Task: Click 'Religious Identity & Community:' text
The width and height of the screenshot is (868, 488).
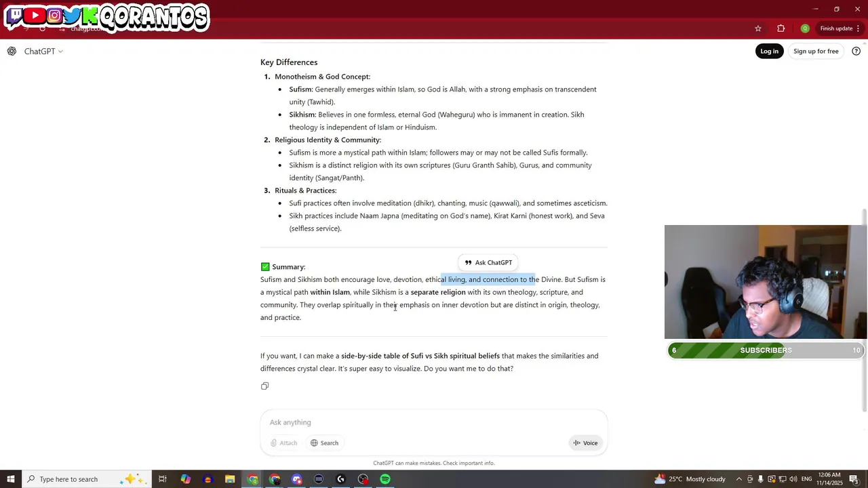Action: (328, 140)
